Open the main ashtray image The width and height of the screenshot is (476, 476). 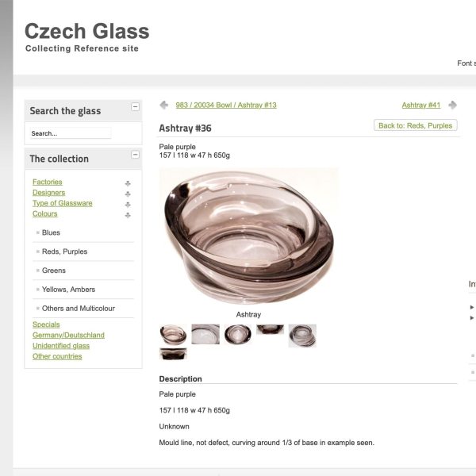click(248, 236)
